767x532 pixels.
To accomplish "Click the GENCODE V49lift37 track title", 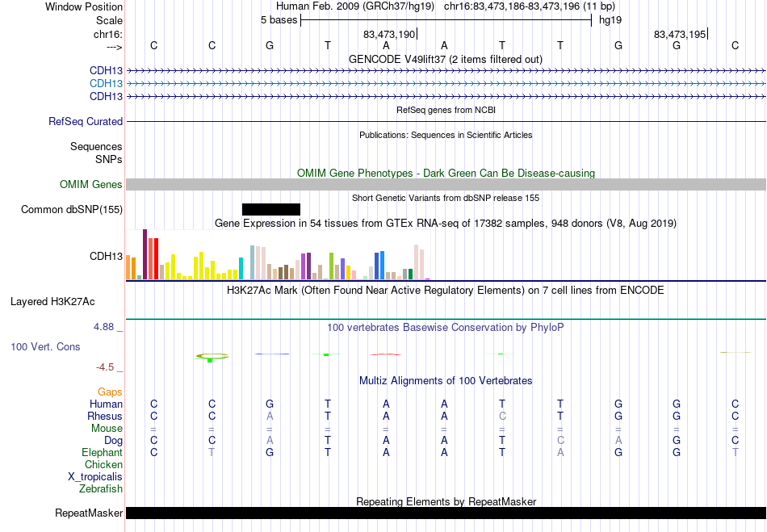I will pos(445,59).
